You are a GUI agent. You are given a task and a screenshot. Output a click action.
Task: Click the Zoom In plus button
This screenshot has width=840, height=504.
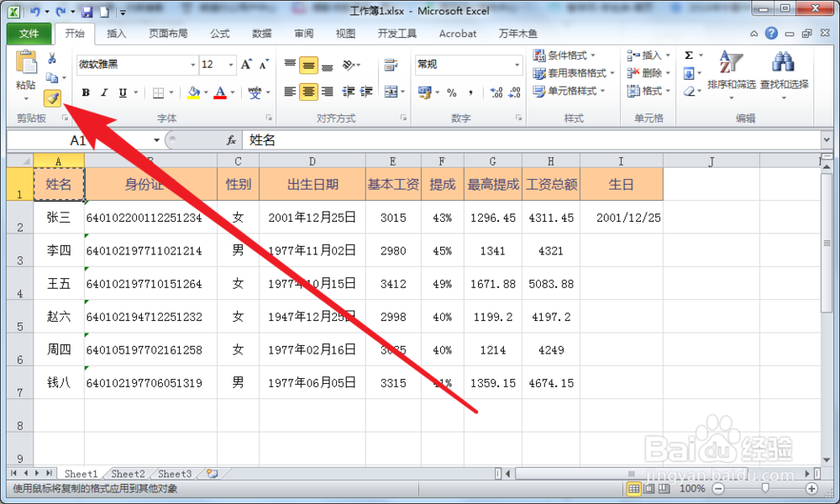coord(811,489)
